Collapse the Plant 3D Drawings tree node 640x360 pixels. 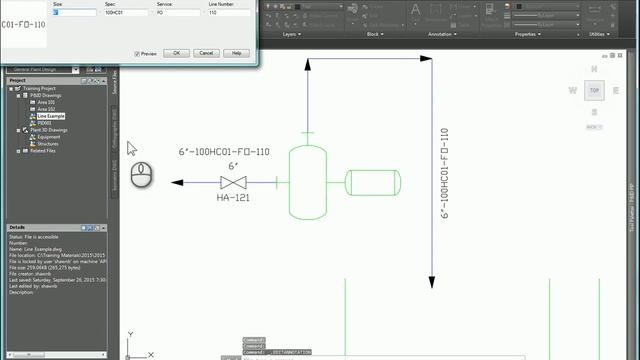click(18, 130)
